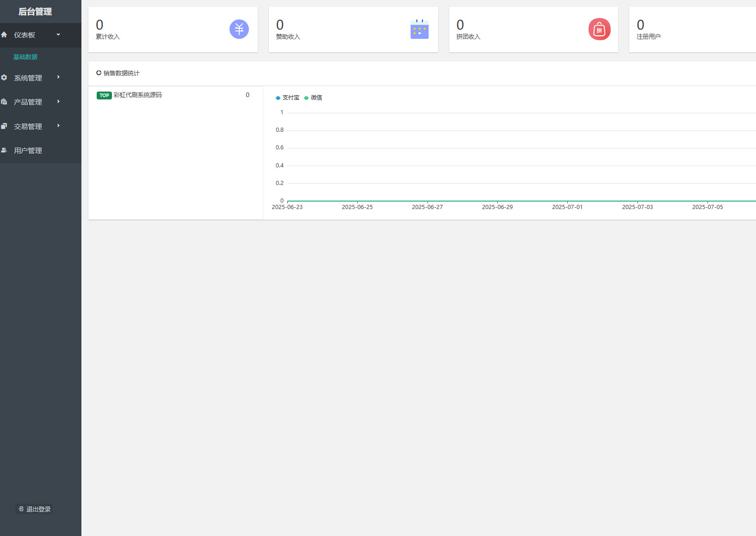Expand the 产品管理 submenu arrow
Screen dimensions: 756x536
coord(58,102)
